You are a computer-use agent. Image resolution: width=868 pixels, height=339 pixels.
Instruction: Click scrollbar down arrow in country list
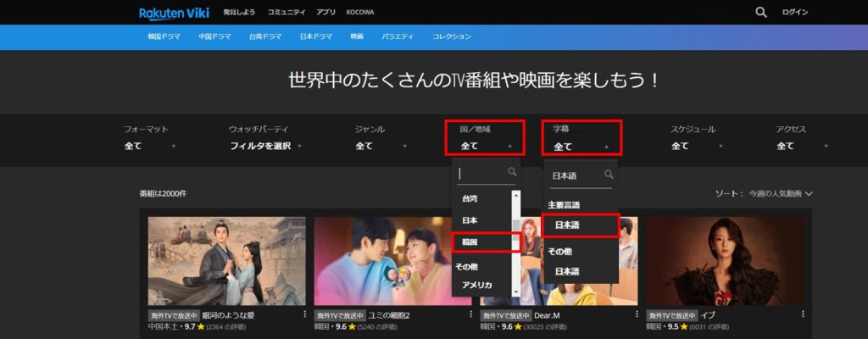point(516,292)
